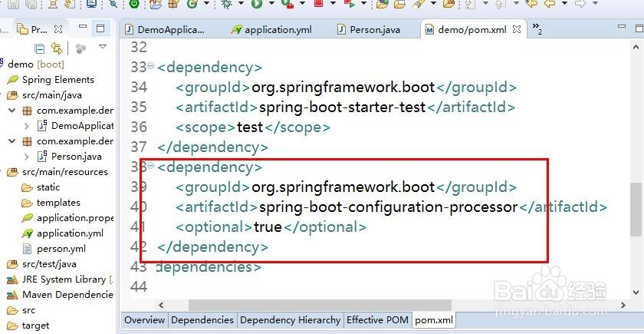Click the horizontal scrollbar right arrow

[623, 306]
